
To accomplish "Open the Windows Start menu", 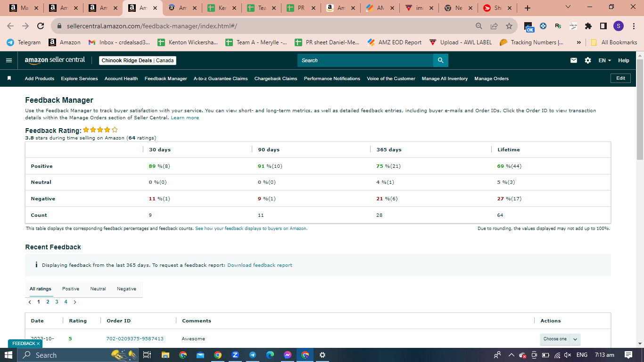I will point(8,355).
